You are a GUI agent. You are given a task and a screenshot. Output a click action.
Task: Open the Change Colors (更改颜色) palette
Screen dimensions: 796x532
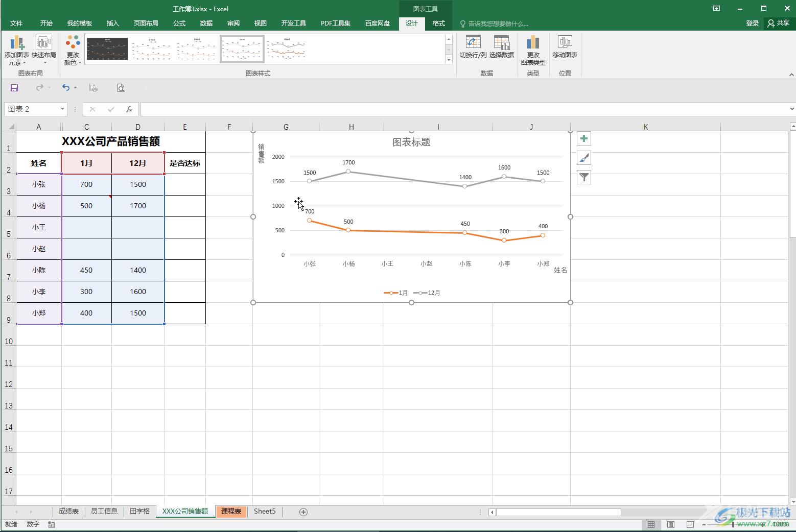73,51
